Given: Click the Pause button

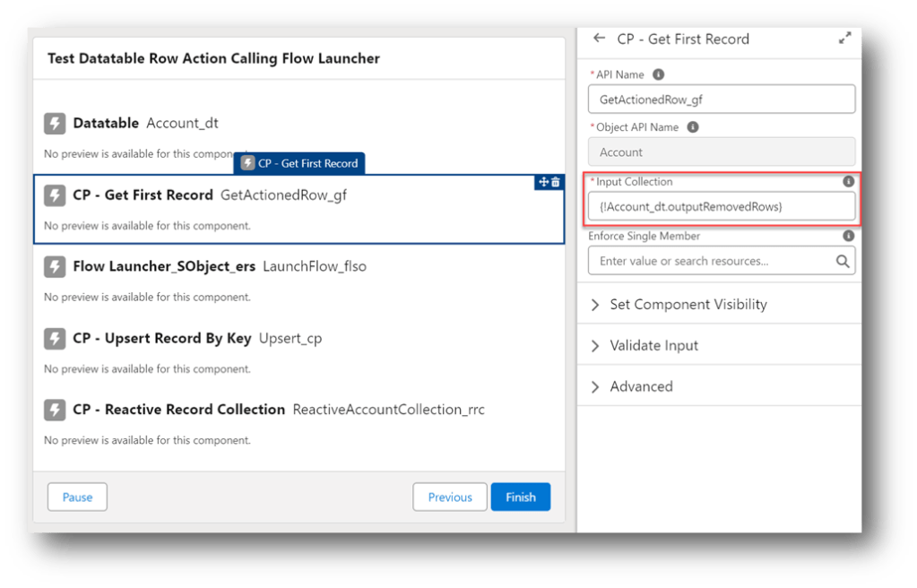Looking at the screenshot, I should coord(77,497).
